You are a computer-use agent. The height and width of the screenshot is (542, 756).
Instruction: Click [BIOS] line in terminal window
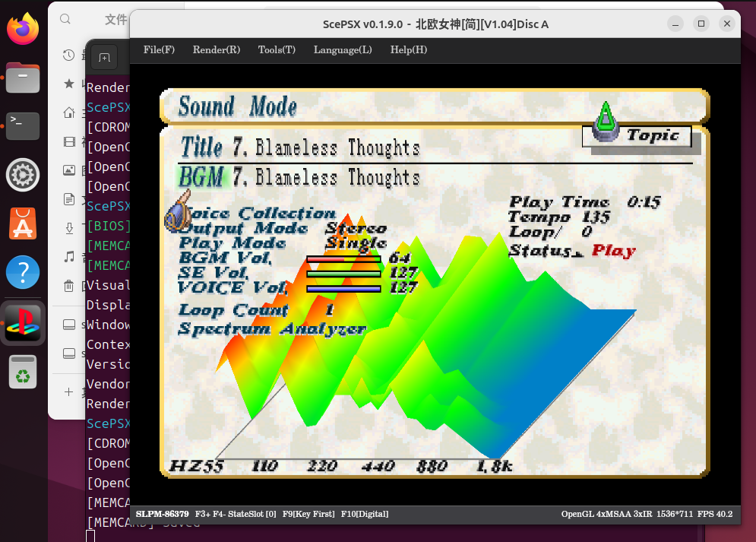[108, 226]
